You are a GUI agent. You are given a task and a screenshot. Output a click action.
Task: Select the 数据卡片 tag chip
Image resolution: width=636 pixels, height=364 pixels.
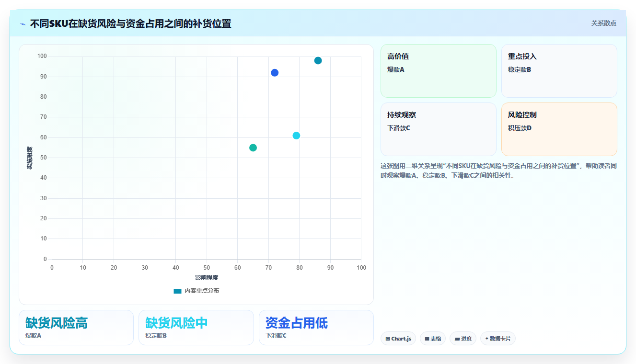point(498,339)
